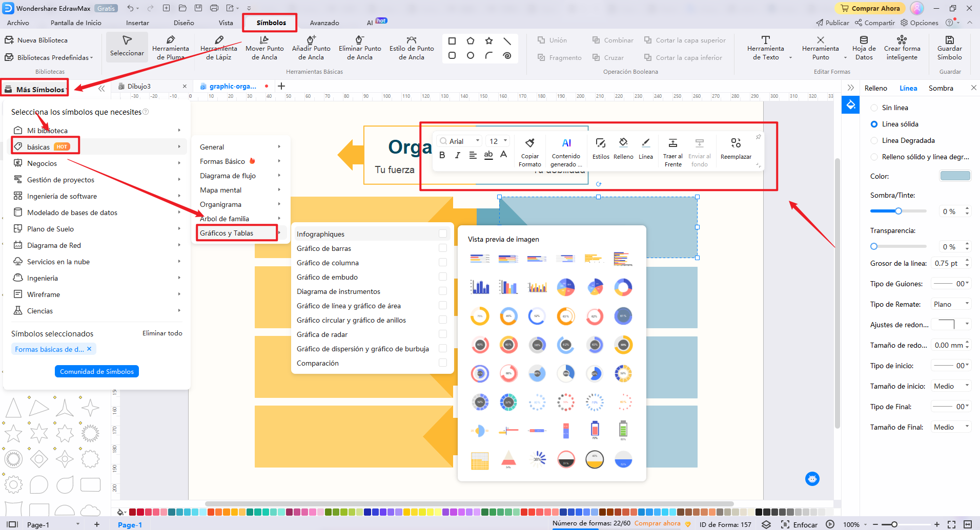
Task: Switch to the Símbolos ribbon tab
Action: pyautogui.click(x=269, y=23)
